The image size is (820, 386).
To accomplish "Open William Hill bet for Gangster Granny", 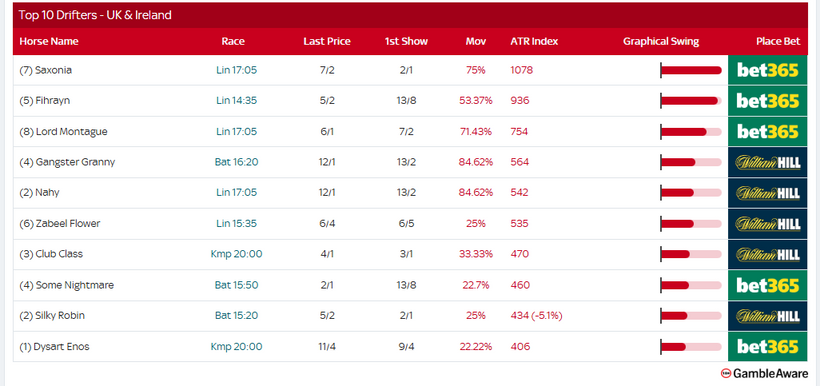I will (x=768, y=162).
